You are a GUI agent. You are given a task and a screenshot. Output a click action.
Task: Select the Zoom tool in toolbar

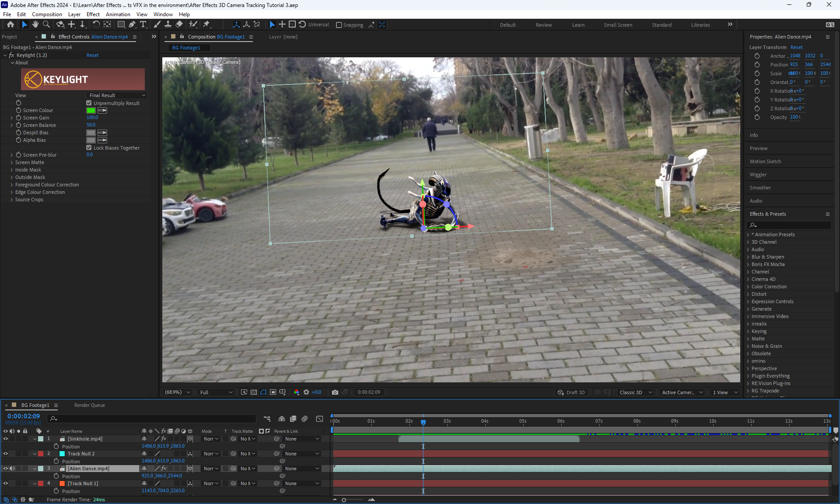[46, 24]
